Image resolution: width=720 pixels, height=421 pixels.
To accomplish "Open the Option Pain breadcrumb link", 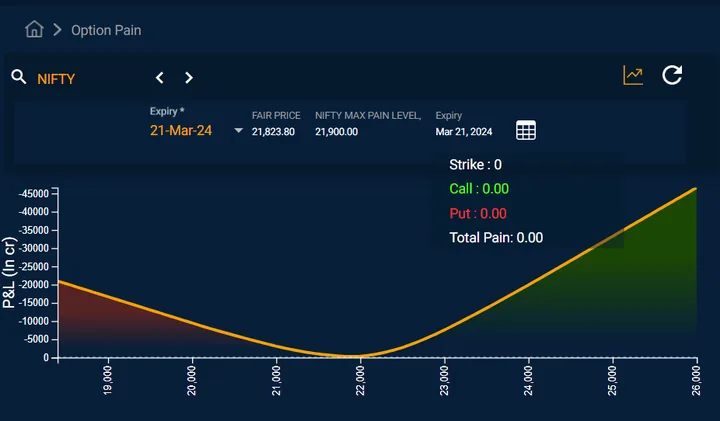I will click(106, 30).
